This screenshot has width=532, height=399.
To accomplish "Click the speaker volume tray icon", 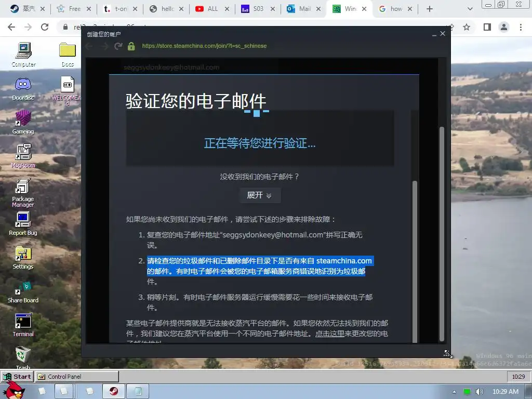I will click(x=479, y=392).
